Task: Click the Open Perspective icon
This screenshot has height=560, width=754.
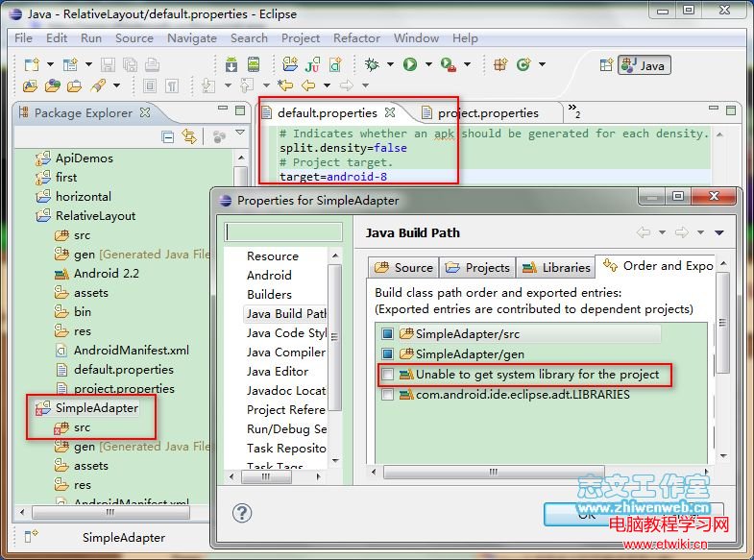Action: (x=606, y=65)
